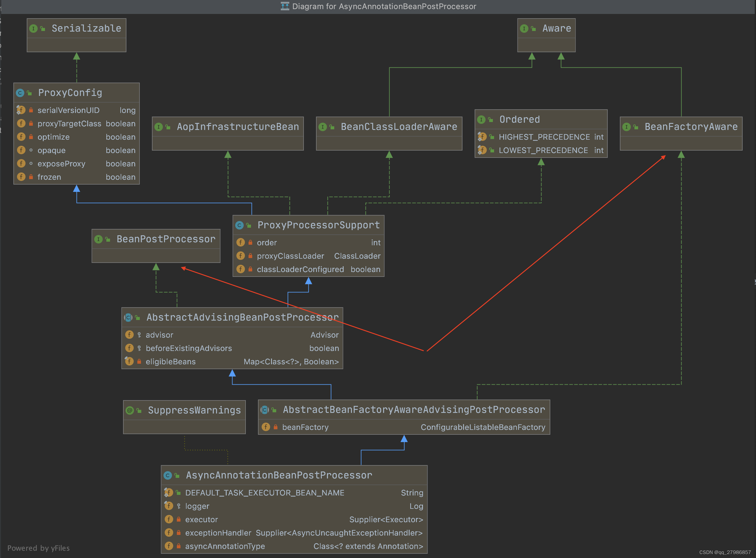756x558 pixels.
Task: Click the diagram icon in title bar
Action: click(x=285, y=6)
